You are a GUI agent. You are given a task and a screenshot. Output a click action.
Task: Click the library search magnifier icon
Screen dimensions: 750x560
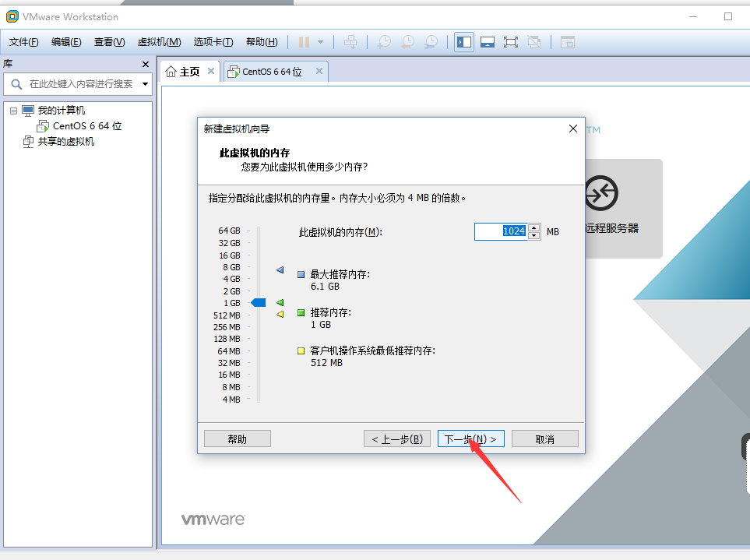pos(16,84)
